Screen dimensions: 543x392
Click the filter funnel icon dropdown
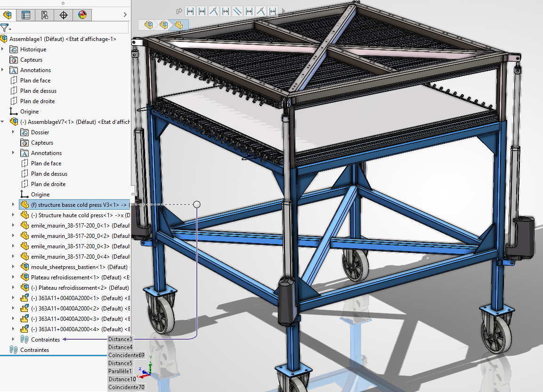[5, 28]
